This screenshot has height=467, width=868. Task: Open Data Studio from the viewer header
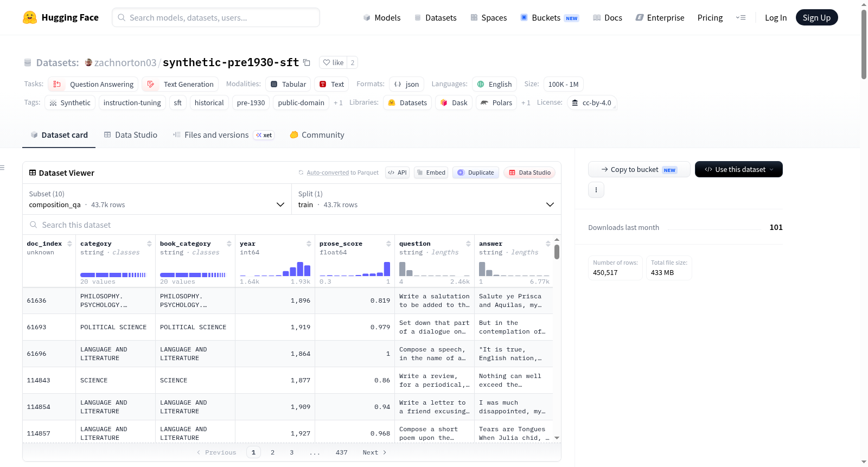click(x=529, y=172)
